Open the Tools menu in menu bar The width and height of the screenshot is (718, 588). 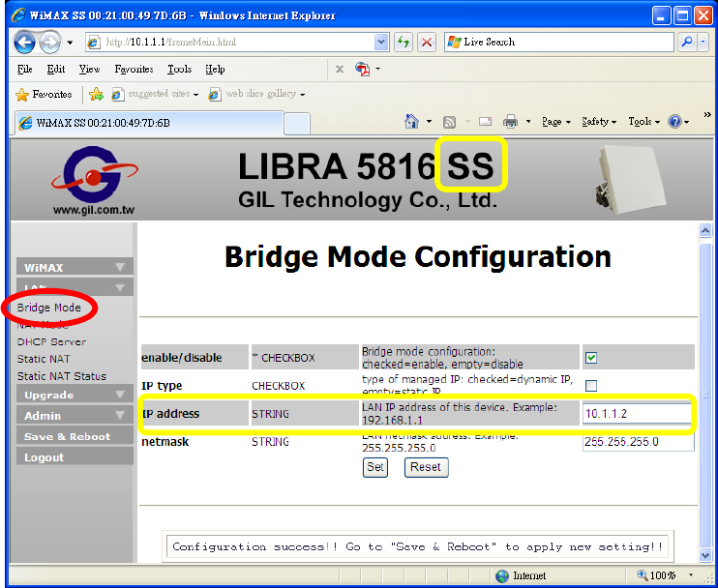(x=179, y=69)
